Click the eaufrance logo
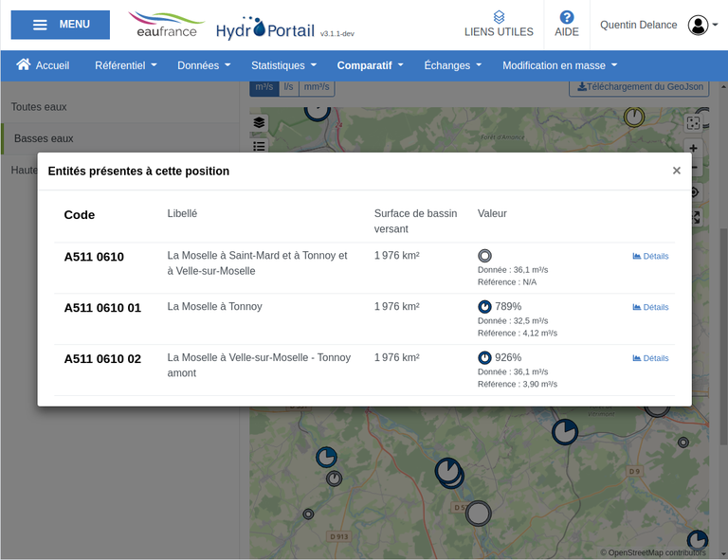This screenshot has height=560, width=728. pos(166,25)
